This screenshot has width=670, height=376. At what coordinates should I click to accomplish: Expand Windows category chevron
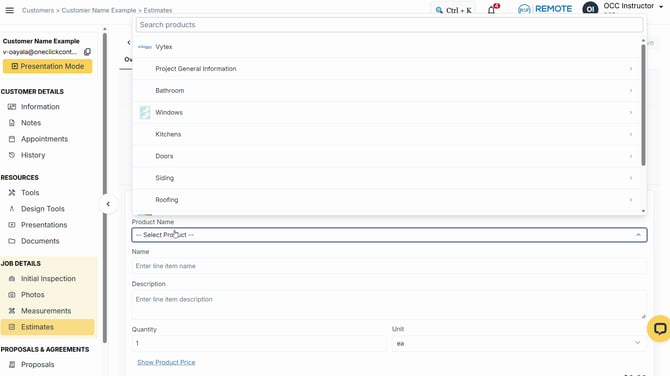(x=631, y=112)
